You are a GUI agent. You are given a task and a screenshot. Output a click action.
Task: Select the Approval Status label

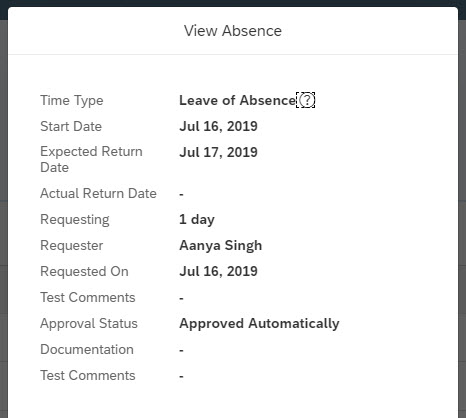click(x=89, y=324)
